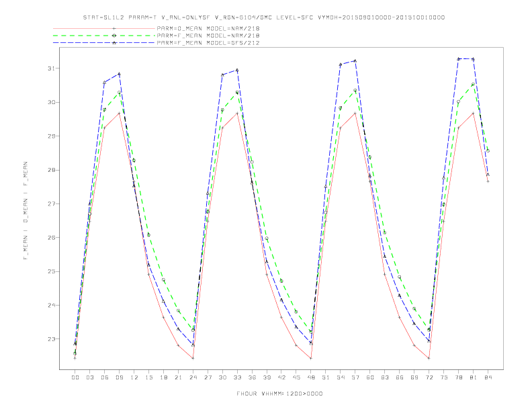The height and width of the screenshot is (411, 532).
Task: Click x-axis tick label 57
Action: click(355, 377)
